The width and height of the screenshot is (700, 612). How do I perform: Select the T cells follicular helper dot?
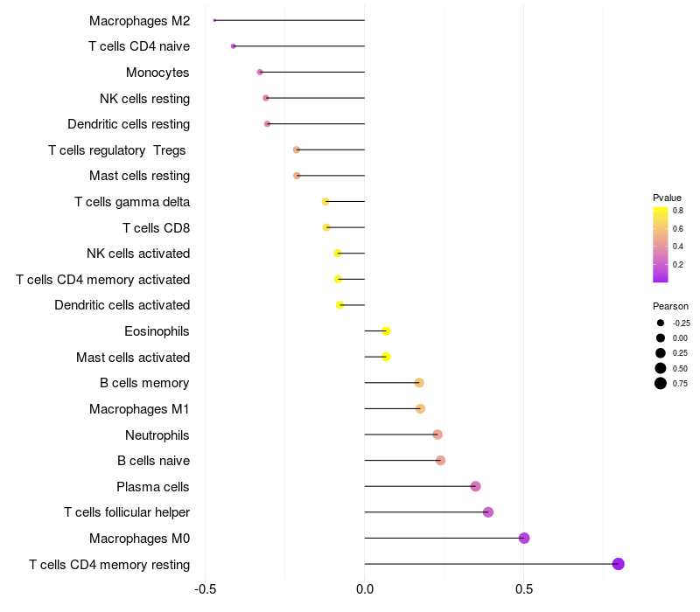[x=488, y=512]
